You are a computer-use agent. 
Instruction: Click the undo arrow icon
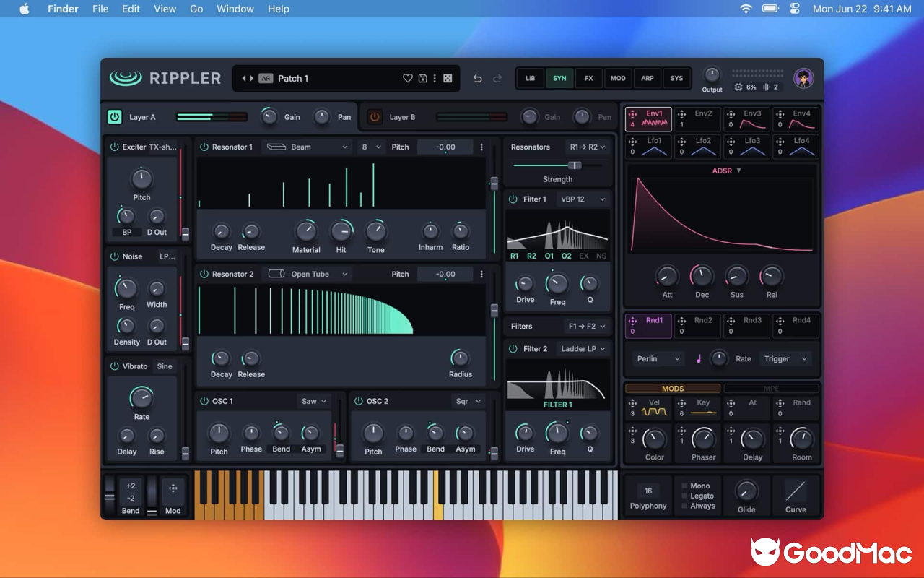coord(477,78)
